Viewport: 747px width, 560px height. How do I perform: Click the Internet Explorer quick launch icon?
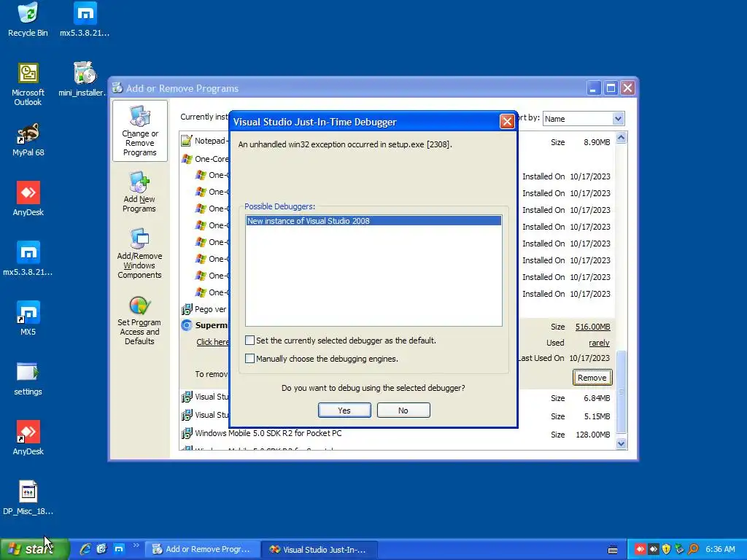click(85, 549)
